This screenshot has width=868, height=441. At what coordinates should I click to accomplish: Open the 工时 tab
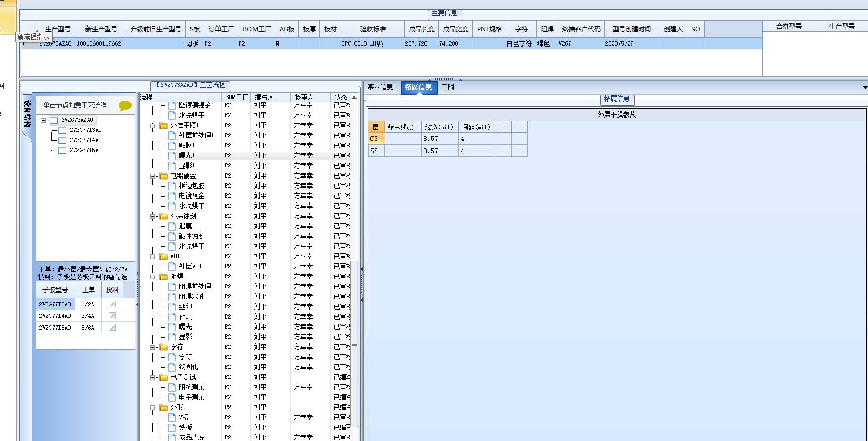click(x=448, y=87)
